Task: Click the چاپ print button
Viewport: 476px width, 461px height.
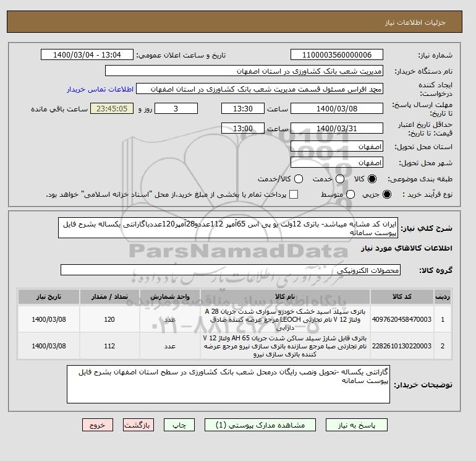Action: coord(179,425)
